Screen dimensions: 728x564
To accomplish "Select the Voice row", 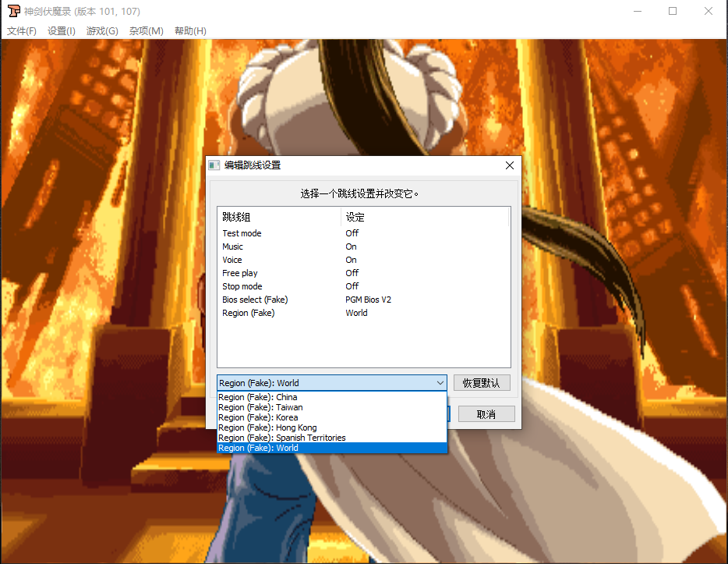I will point(364,260).
